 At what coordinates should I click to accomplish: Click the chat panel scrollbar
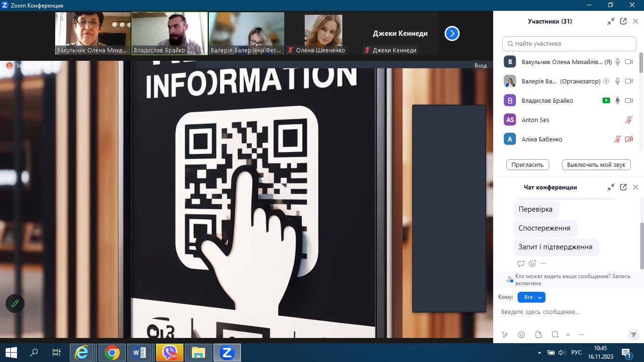641,245
